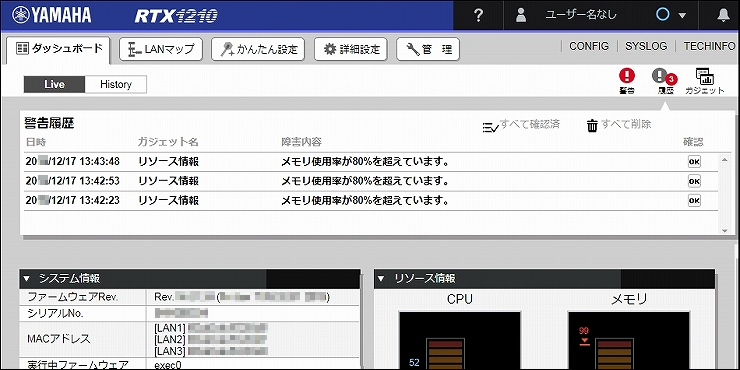Click the RTX1210 product logo

(x=176, y=16)
